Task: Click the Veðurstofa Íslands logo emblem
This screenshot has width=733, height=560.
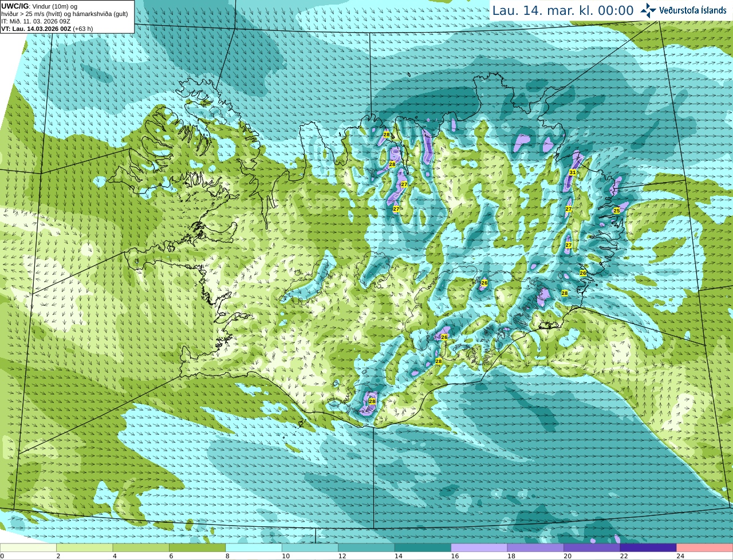Action: 648,10
